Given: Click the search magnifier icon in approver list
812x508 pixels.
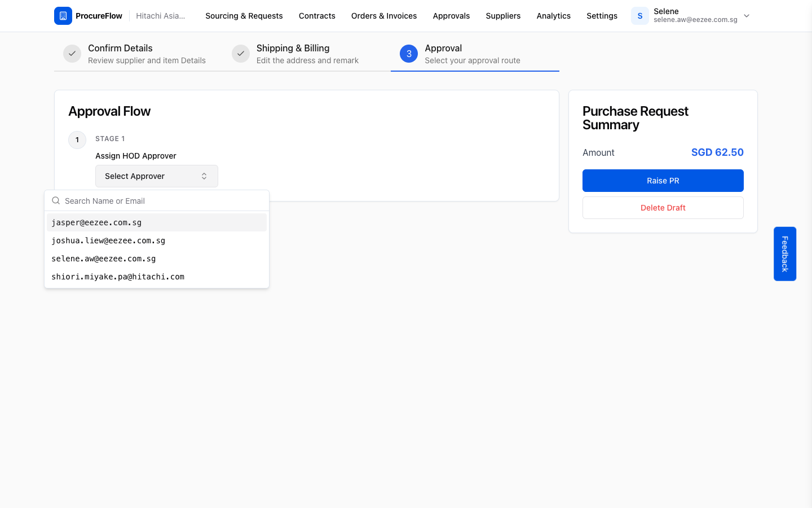Looking at the screenshot, I should 56,200.
